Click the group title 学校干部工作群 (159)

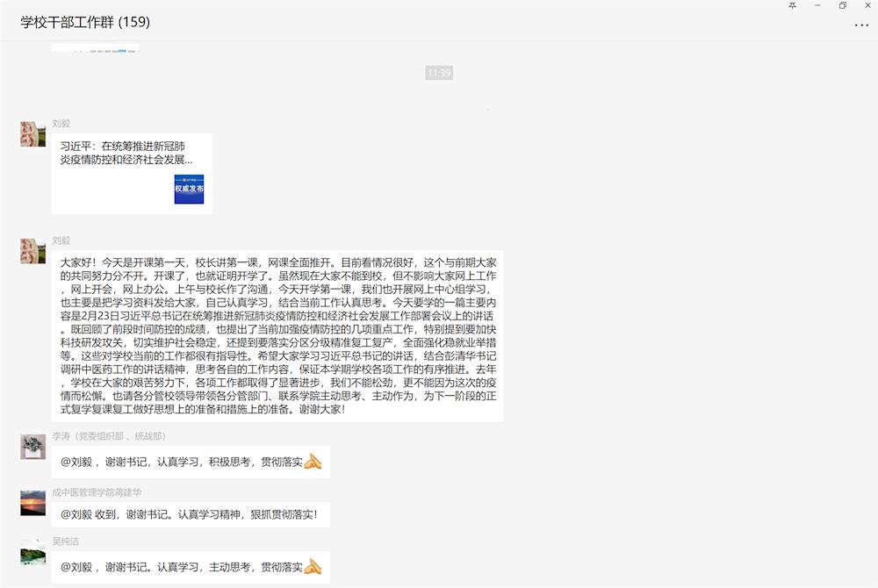(x=85, y=22)
